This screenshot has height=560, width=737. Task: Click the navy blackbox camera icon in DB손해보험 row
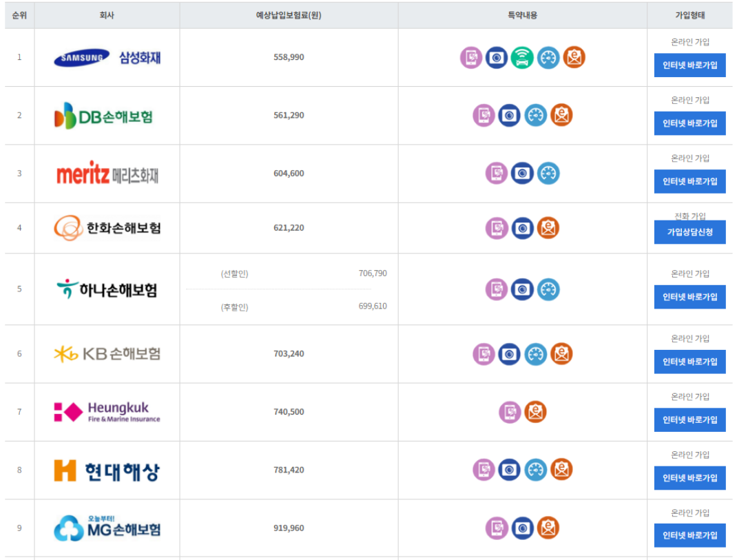tap(510, 115)
